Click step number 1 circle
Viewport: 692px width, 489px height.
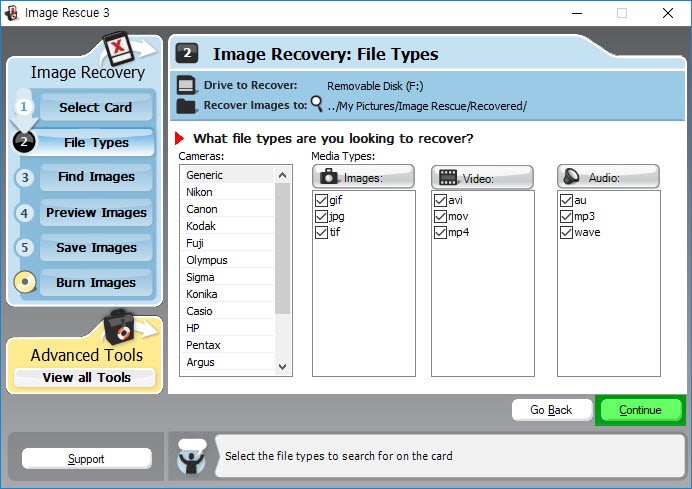click(24, 106)
